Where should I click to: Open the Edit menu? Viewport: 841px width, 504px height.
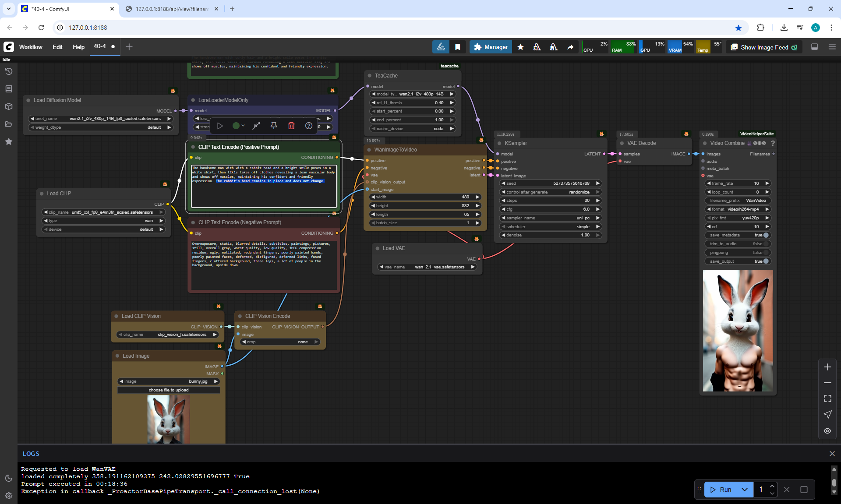(x=57, y=47)
